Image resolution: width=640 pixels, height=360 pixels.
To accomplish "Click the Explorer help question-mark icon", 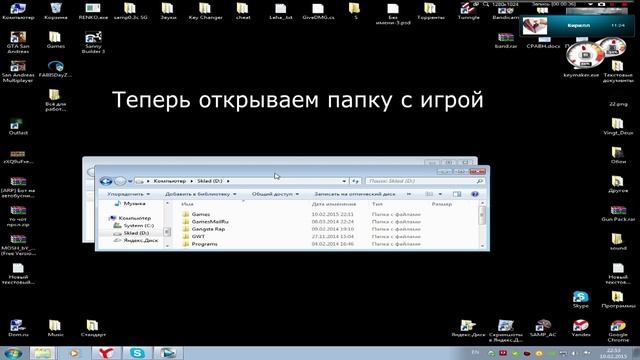I will pos(475,194).
